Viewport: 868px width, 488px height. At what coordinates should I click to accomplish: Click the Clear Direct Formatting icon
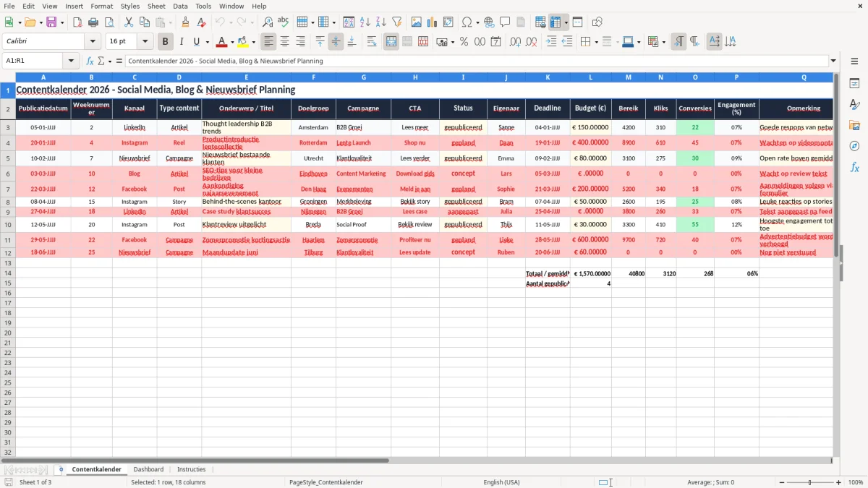tap(201, 22)
